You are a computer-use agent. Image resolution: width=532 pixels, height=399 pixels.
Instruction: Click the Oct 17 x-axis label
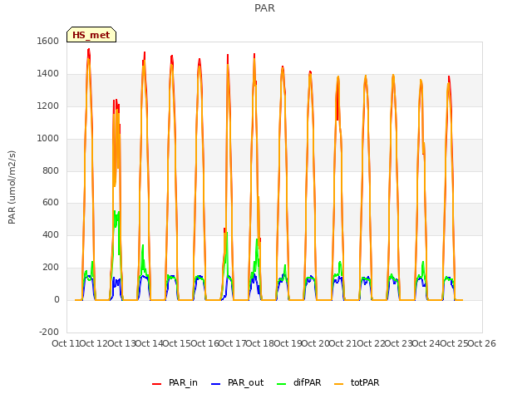point(232,343)
